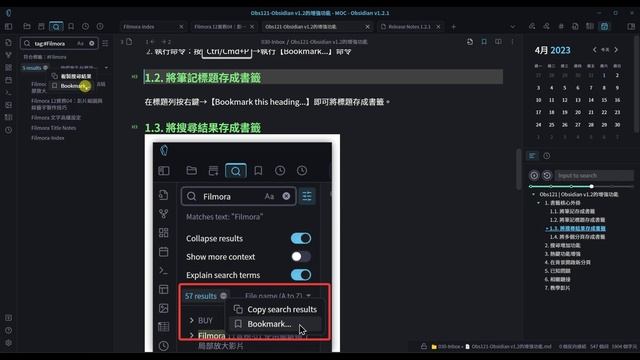
Task: Fold the 1.3 heading using its H2 gutter marker
Action: [x=134, y=127]
